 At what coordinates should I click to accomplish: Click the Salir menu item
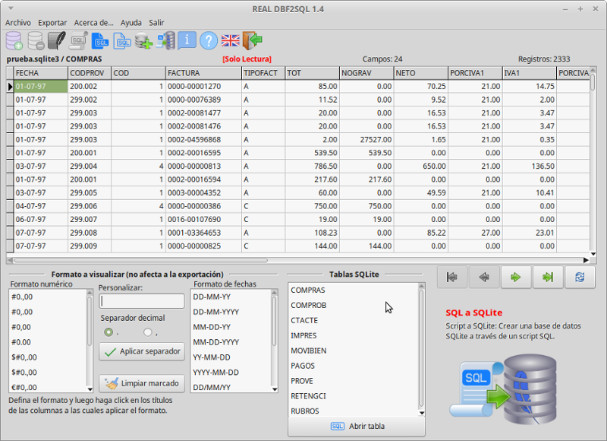click(x=156, y=22)
